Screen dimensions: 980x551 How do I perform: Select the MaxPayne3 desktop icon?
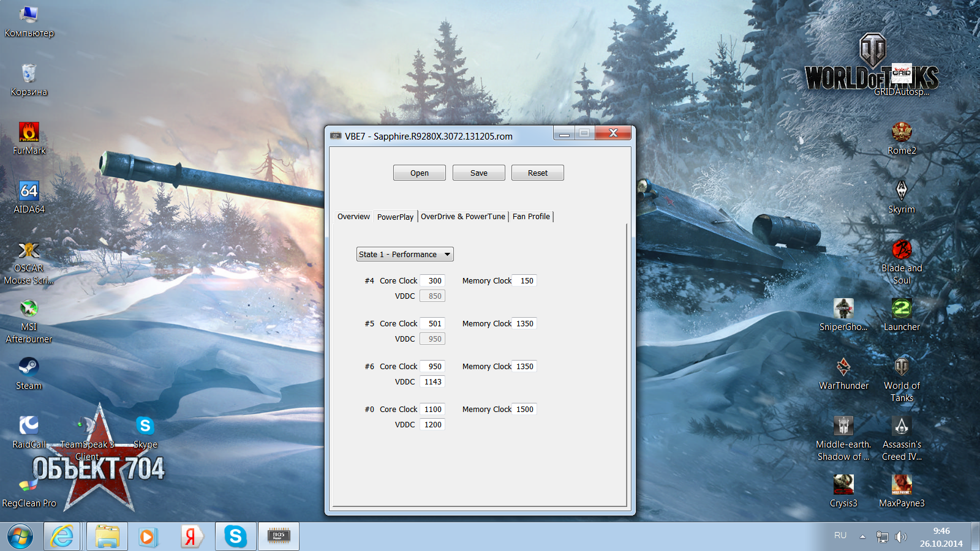coord(902,492)
